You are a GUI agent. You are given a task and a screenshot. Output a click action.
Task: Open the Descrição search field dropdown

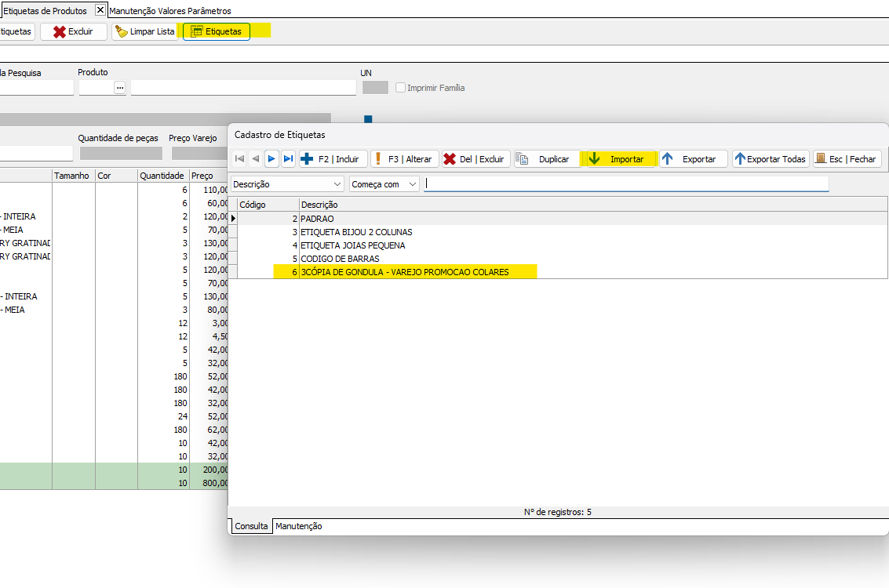pos(337,184)
